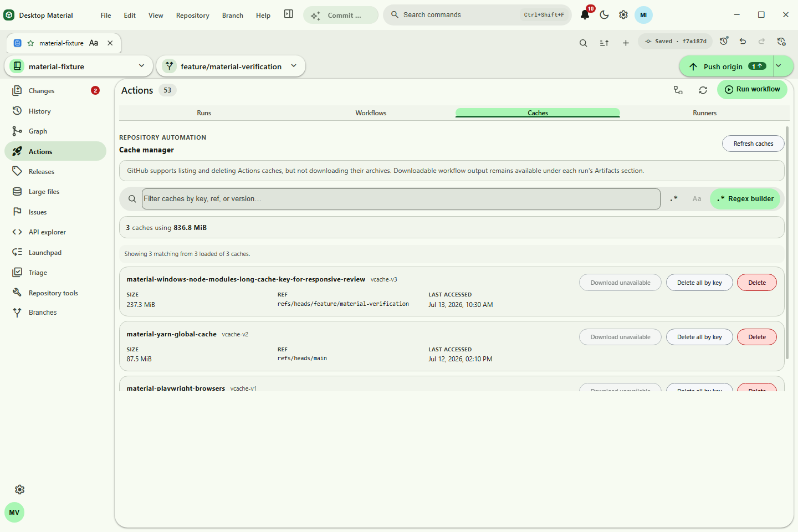Delete all by key for material-yarn-global-cache
The width and height of the screenshot is (798, 532).
tap(699, 337)
